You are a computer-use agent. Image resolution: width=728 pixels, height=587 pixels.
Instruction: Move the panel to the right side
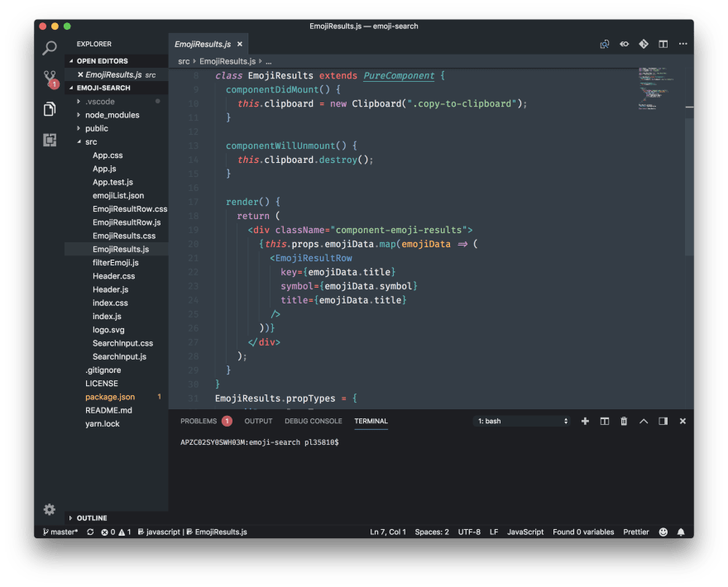[x=663, y=421]
